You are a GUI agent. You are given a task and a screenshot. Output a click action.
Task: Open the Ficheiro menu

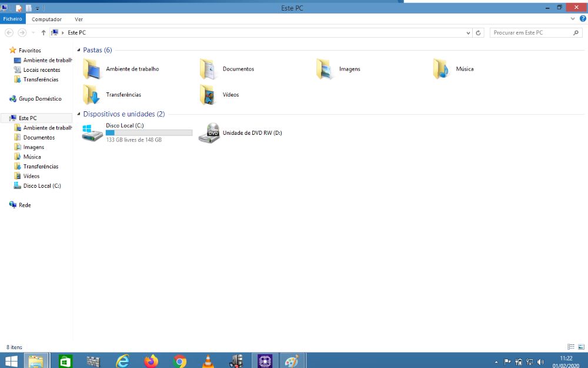coord(13,19)
